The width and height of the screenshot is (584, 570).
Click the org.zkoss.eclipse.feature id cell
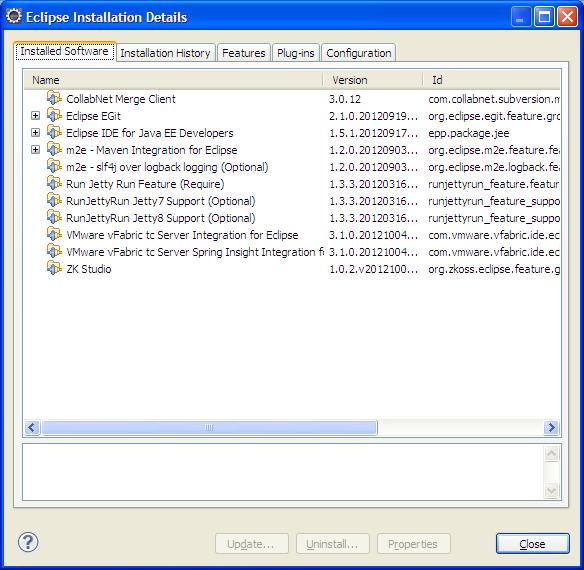pyautogui.click(x=494, y=269)
